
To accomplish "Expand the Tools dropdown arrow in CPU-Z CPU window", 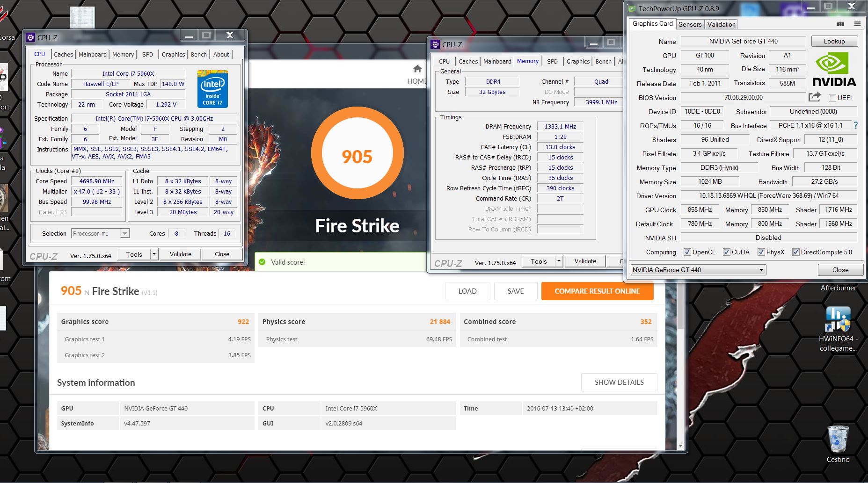I will click(x=154, y=254).
